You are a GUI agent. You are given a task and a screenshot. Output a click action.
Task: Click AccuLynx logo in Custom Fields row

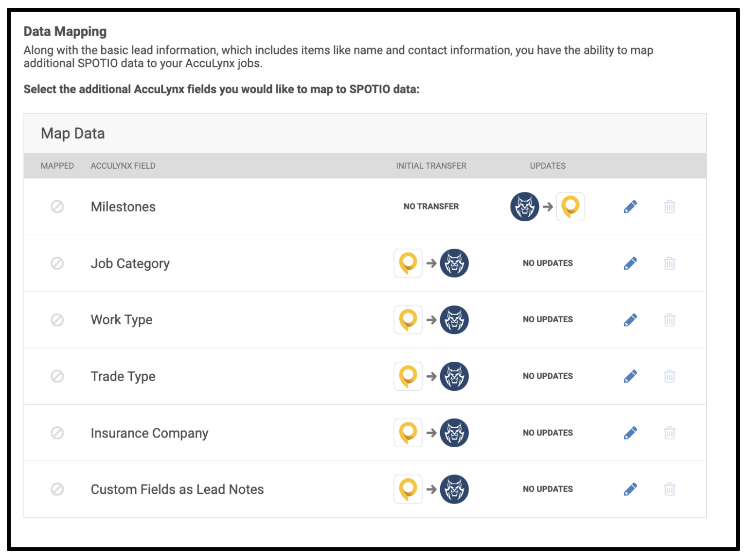point(454,489)
